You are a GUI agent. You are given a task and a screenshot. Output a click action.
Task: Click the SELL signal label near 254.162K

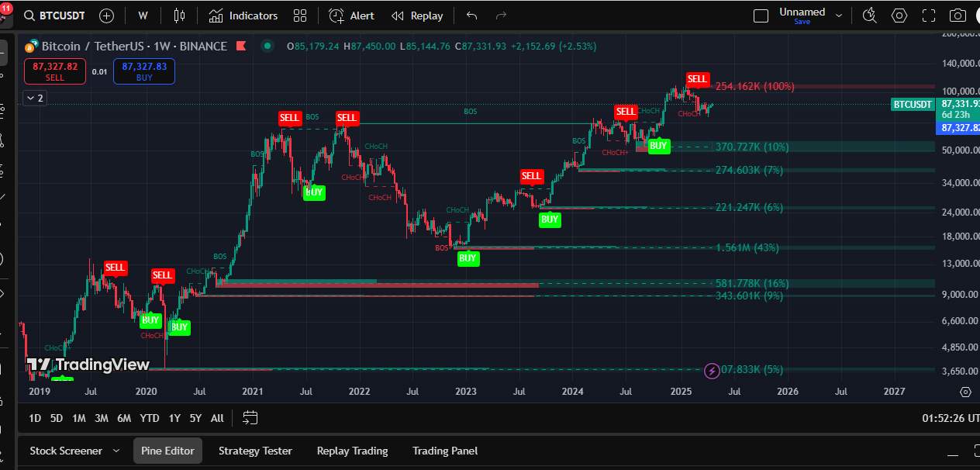click(697, 78)
